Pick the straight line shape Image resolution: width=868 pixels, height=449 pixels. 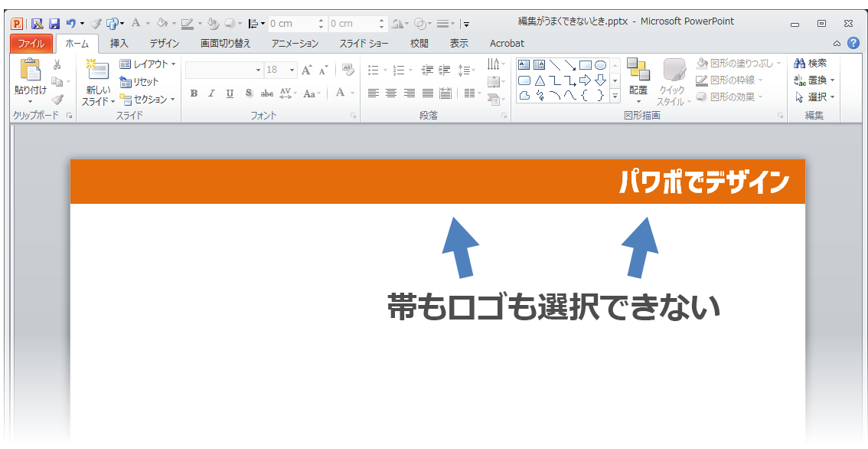tap(554, 65)
